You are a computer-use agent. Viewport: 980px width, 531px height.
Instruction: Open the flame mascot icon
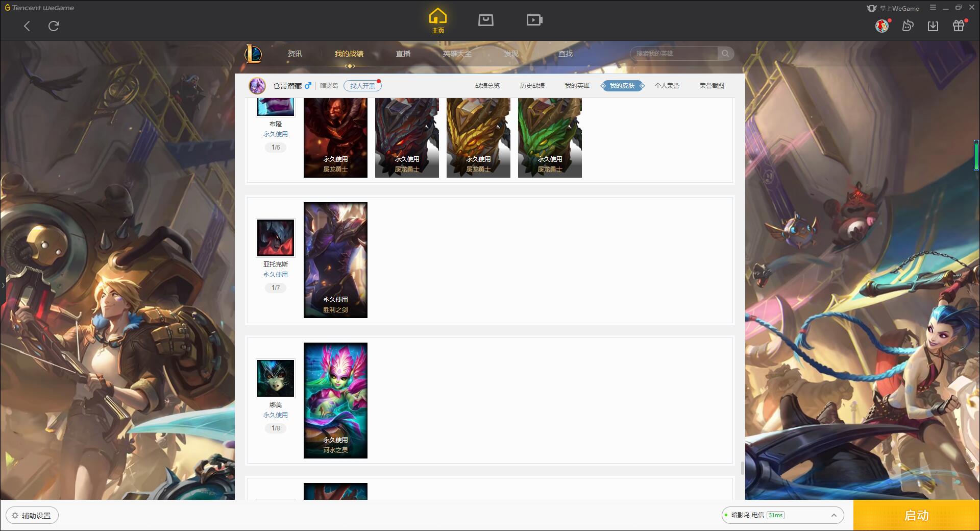click(908, 26)
